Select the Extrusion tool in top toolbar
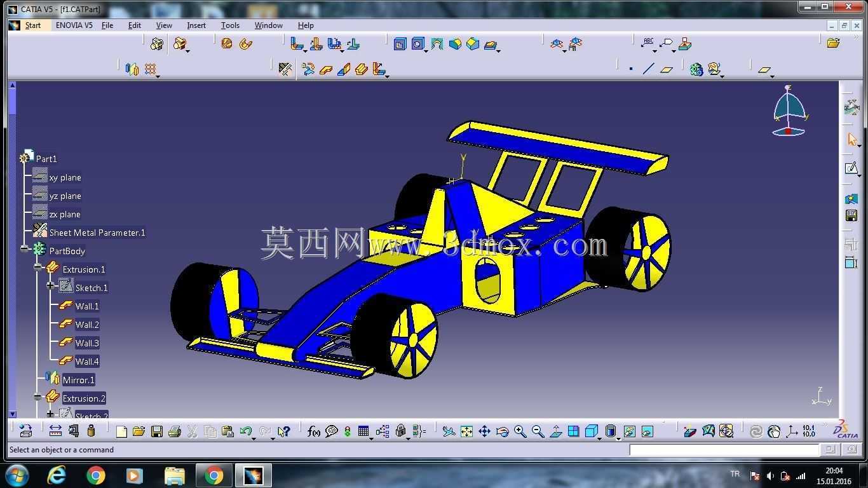 click(x=361, y=69)
